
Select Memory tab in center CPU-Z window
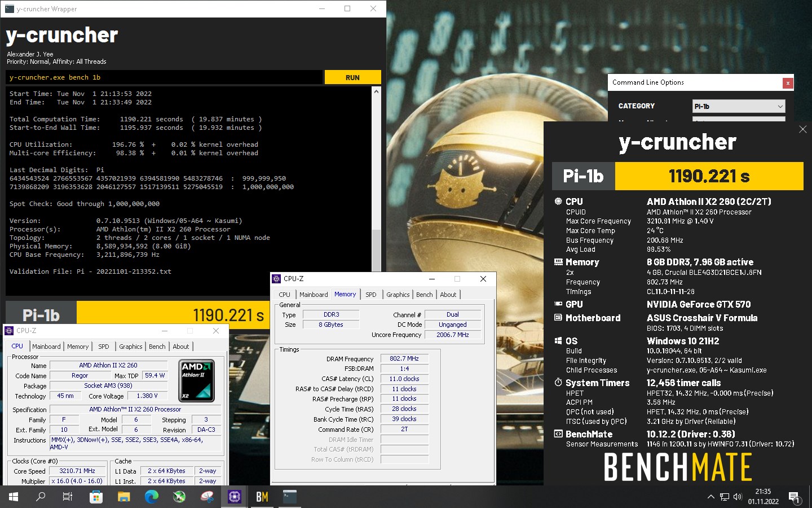pos(345,294)
